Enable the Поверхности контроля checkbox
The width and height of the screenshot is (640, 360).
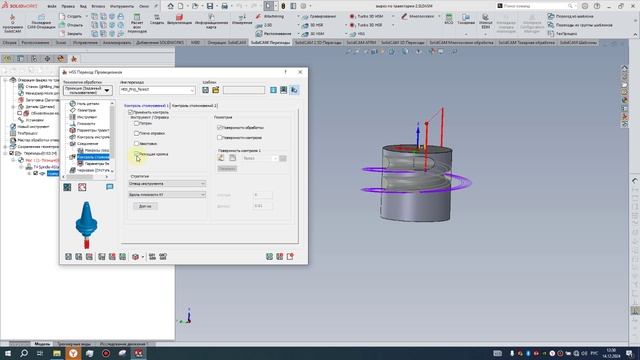(220, 138)
